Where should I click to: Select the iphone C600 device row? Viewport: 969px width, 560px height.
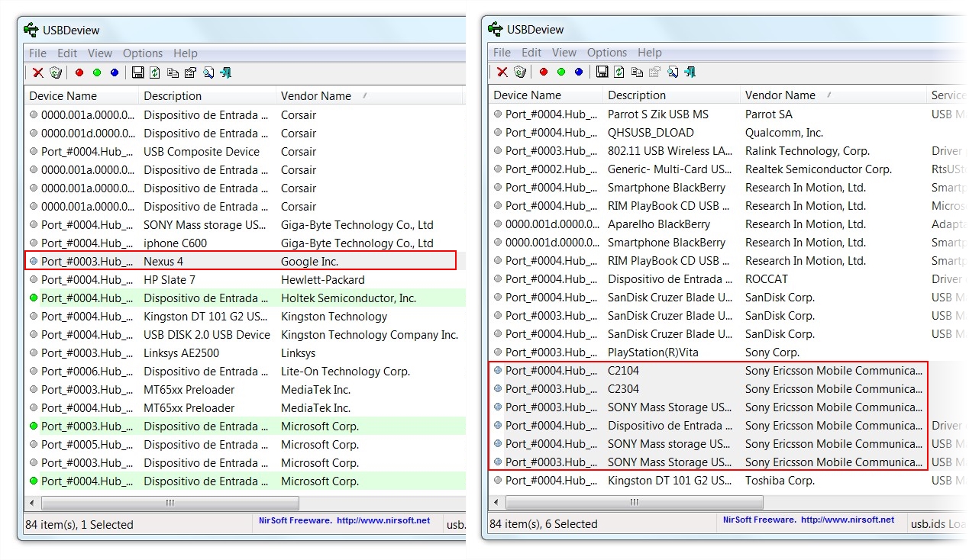point(245,243)
